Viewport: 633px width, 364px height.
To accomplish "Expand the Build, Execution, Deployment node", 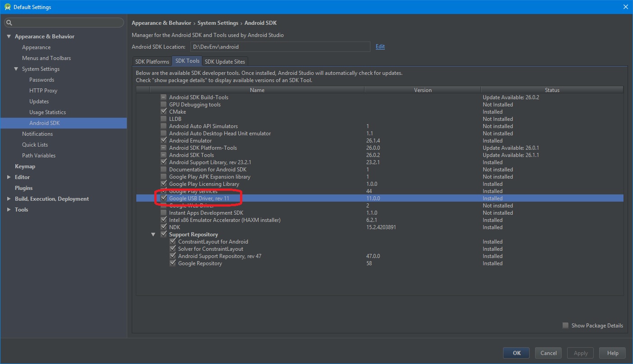I will pyautogui.click(x=9, y=199).
